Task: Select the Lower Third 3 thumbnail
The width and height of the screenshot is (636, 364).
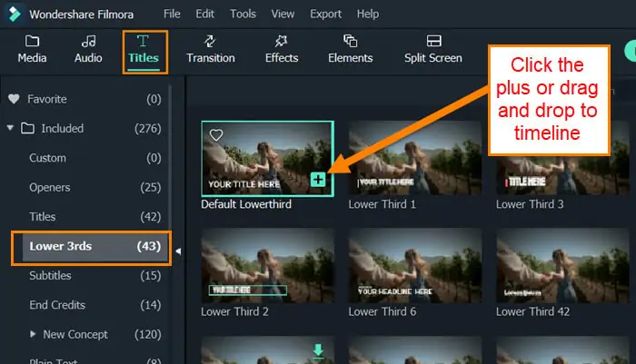Action: pyautogui.click(x=562, y=159)
